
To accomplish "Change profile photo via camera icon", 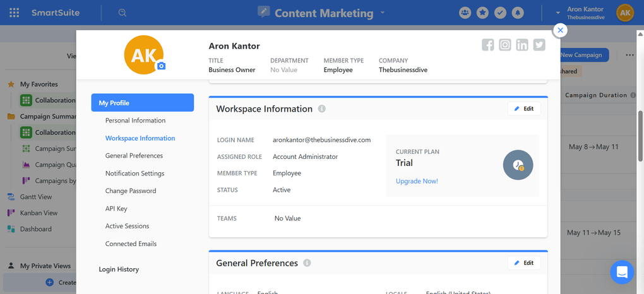I will 161,66.
